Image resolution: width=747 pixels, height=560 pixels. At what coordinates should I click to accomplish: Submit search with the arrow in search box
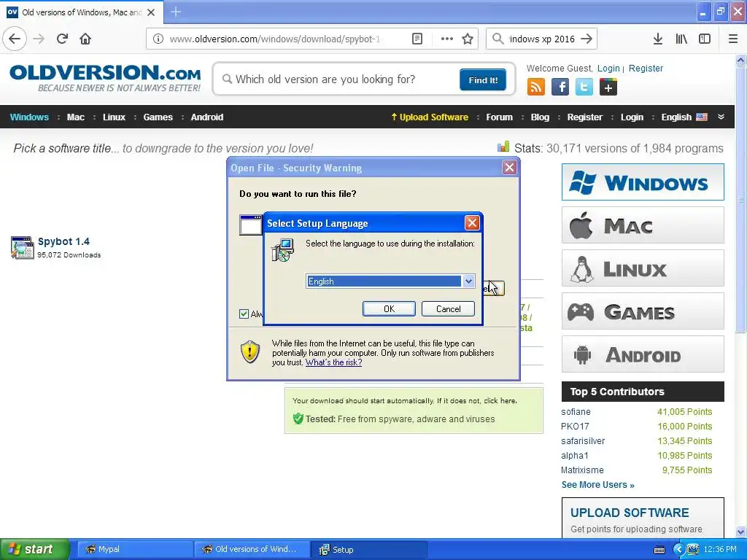[587, 39]
